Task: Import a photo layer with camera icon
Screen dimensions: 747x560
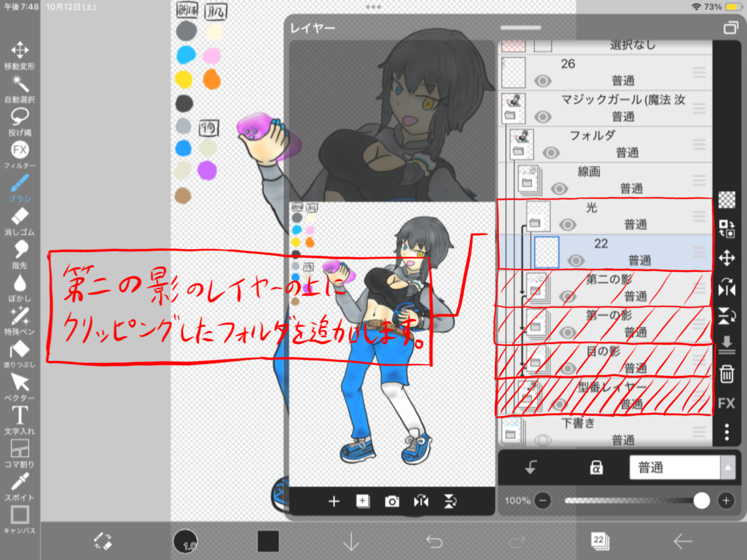Action: point(392,502)
